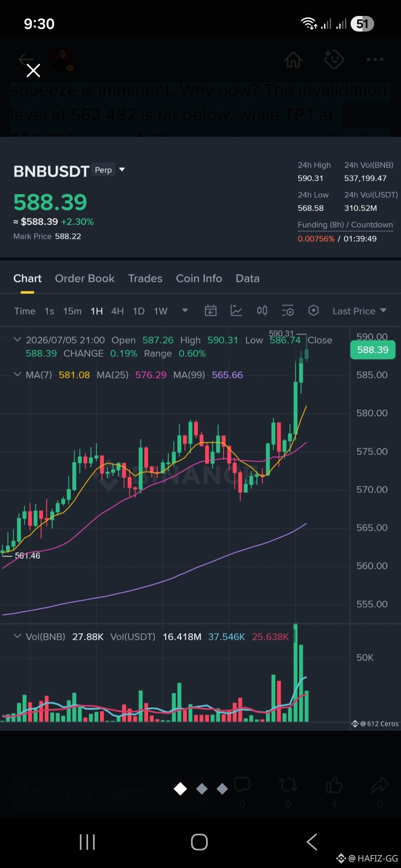The width and height of the screenshot is (401, 868).
Task: Tap the MA(25) 576.29 value
Action: [x=151, y=375]
